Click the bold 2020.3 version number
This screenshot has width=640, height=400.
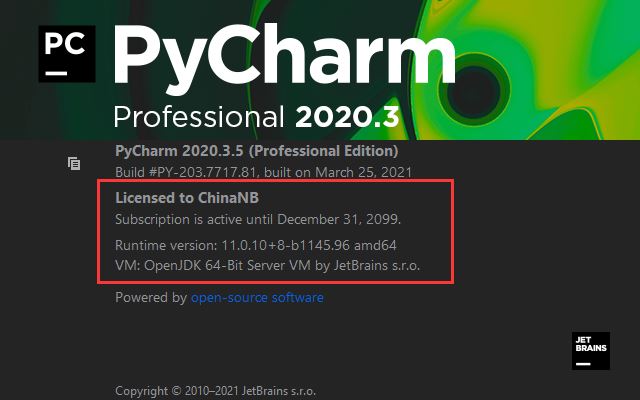tap(347, 117)
